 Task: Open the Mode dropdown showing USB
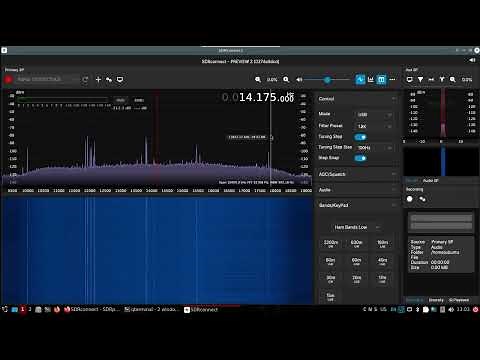point(374,115)
